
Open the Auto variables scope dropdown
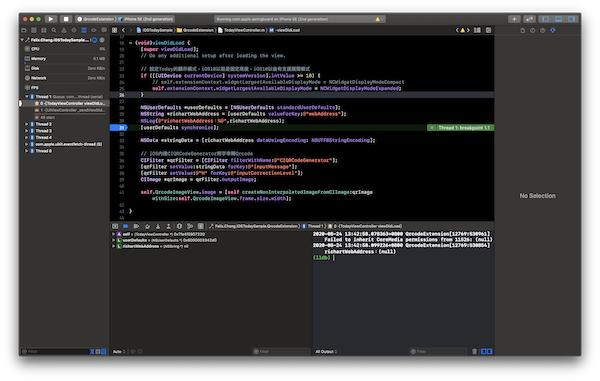pos(119,352)
